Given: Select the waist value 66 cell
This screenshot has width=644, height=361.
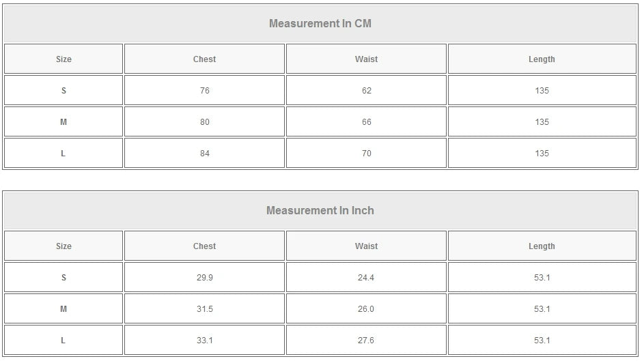Looking at the screenshot, I should tap(366, 122).
